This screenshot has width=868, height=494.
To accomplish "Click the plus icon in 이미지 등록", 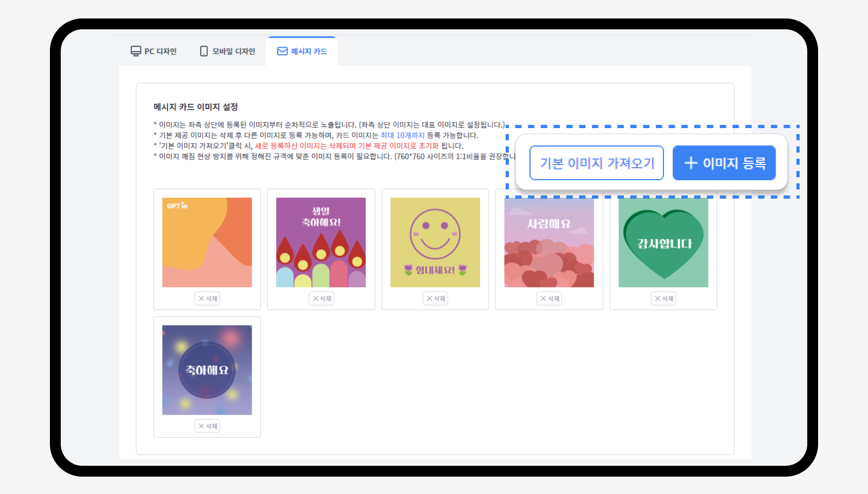I will pos(691,163).
